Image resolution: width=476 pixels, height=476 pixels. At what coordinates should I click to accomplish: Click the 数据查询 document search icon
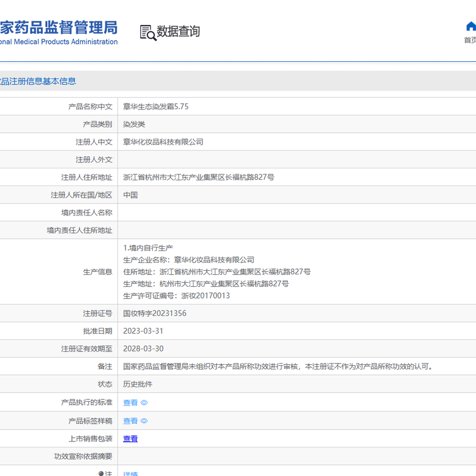tap(148, 32)
